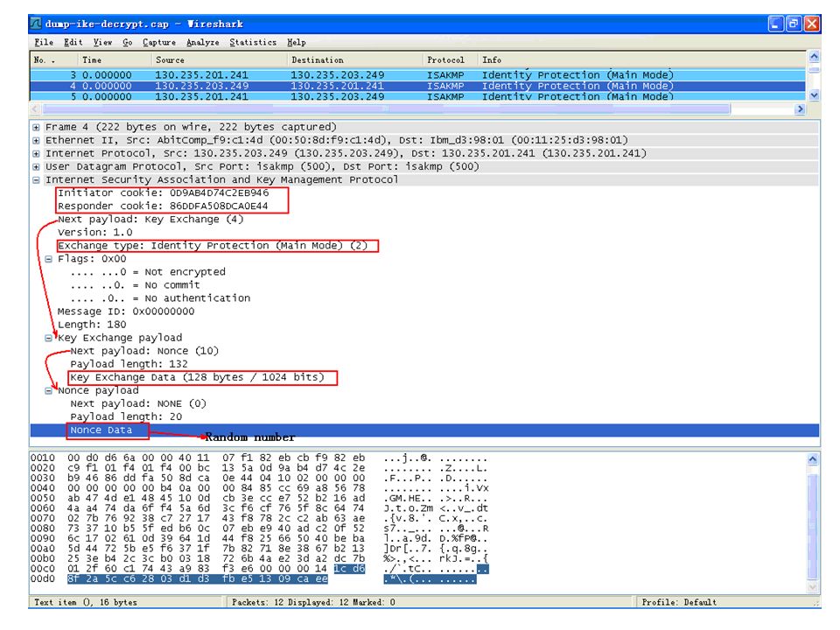Select Key Exchange Data (128 bytes) field

[197, 377]
